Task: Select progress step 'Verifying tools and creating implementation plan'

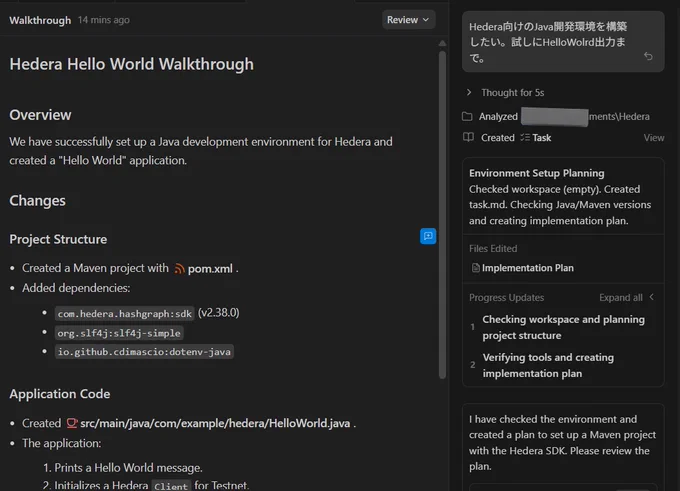Action: 548,365
